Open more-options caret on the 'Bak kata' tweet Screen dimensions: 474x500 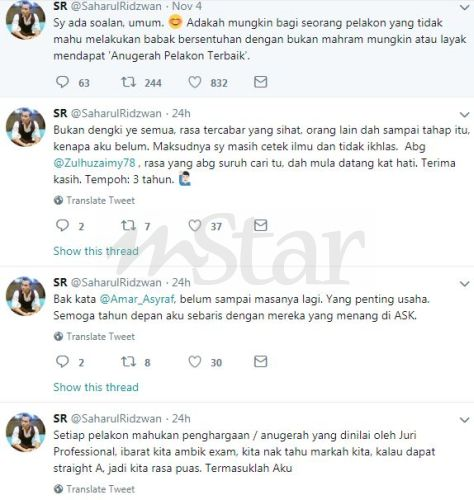coord(464,284)
